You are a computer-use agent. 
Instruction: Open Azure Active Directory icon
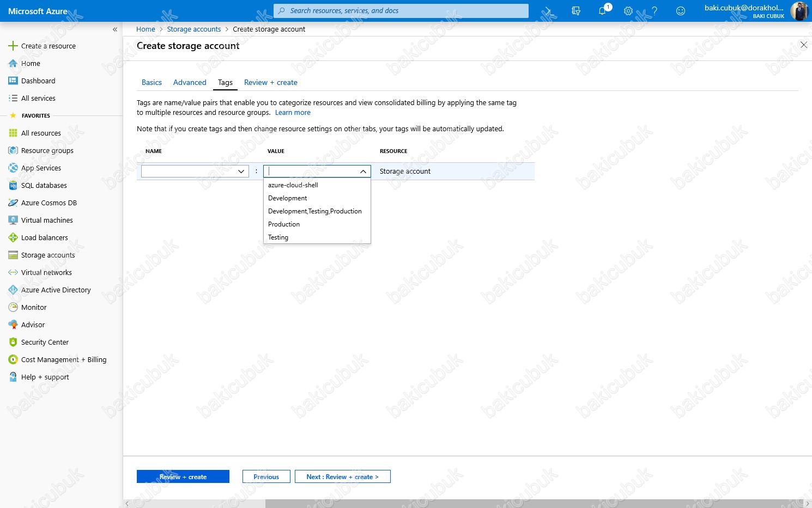[x=13, y=290]
